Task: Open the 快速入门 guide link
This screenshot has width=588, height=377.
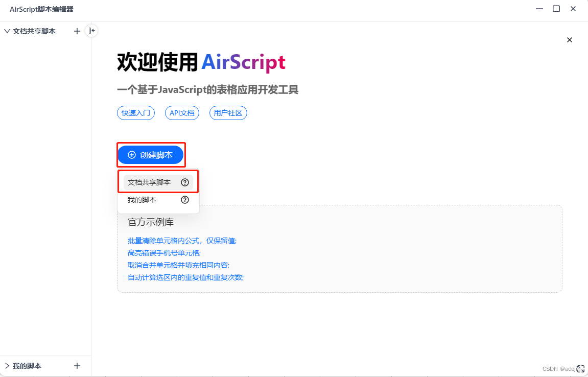Action: pyautogui.click(x=136, y=113)
